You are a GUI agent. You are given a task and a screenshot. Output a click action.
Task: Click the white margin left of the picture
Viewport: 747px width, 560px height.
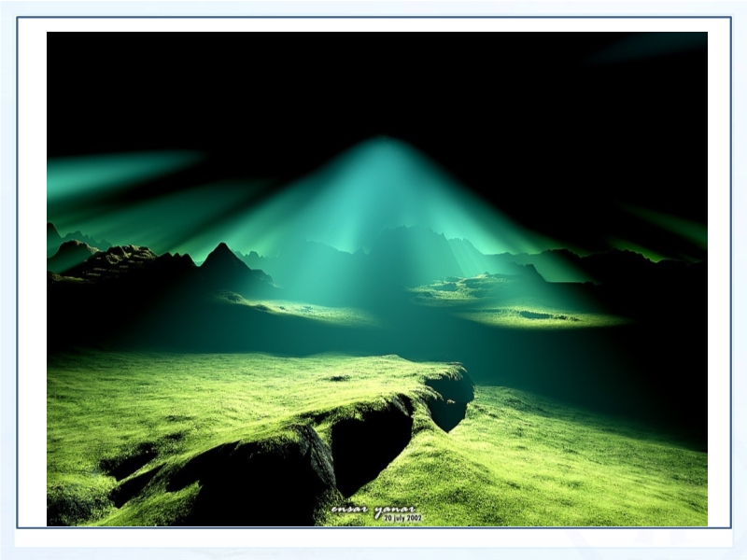click(x=33, y=280)
